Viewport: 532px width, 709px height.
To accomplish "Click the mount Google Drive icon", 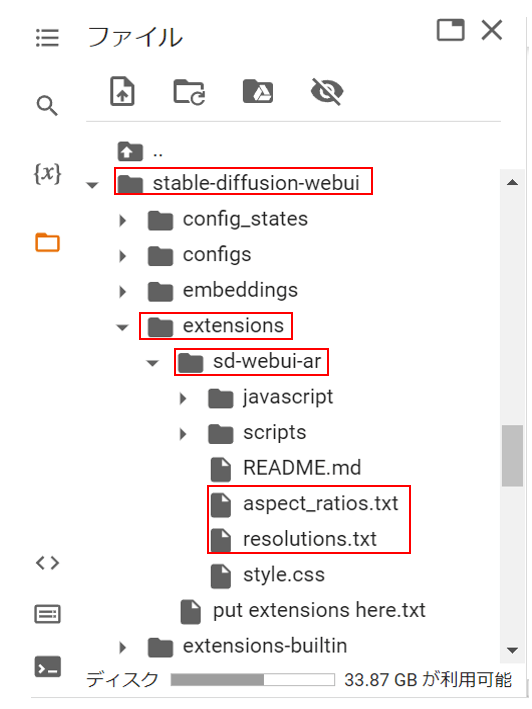I will click(258, 91).
